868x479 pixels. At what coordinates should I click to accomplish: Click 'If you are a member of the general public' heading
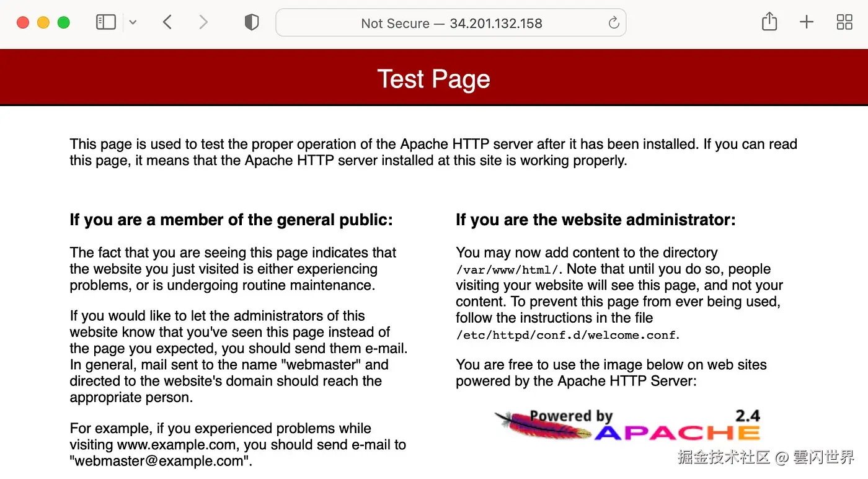(231, 220)
